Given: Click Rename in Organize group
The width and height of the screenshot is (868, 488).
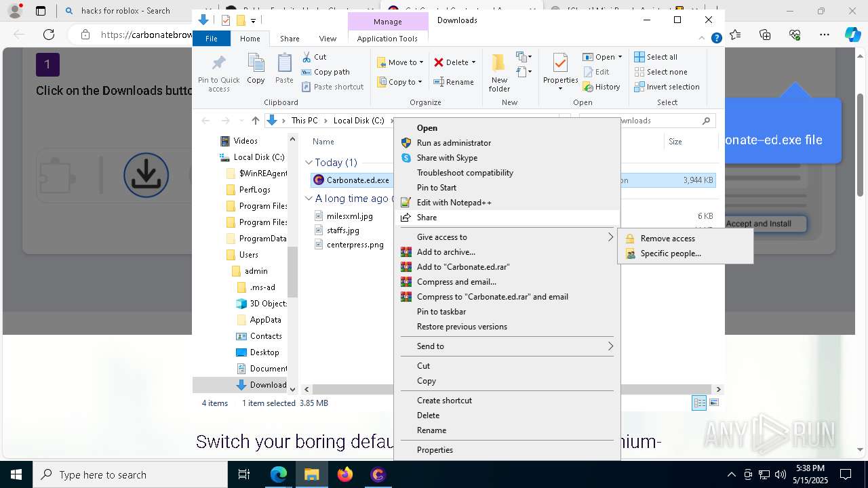Looking at the screenshot, I should click(454, 82).
